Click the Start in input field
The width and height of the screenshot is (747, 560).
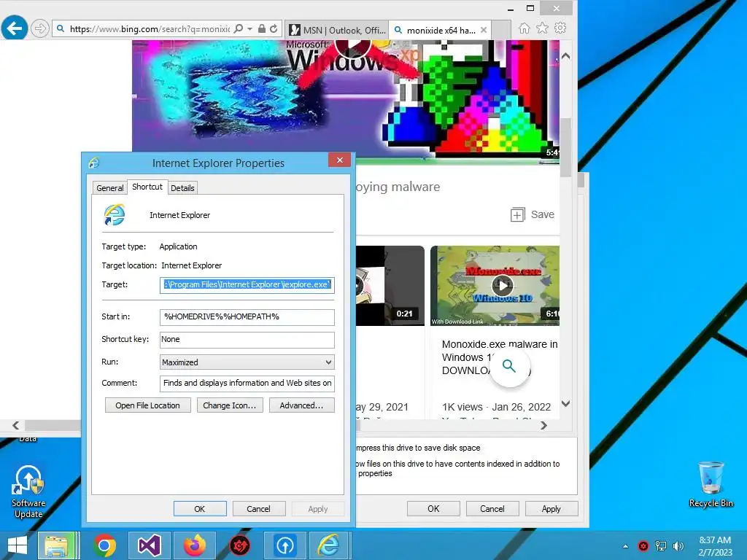coord(247,316)
